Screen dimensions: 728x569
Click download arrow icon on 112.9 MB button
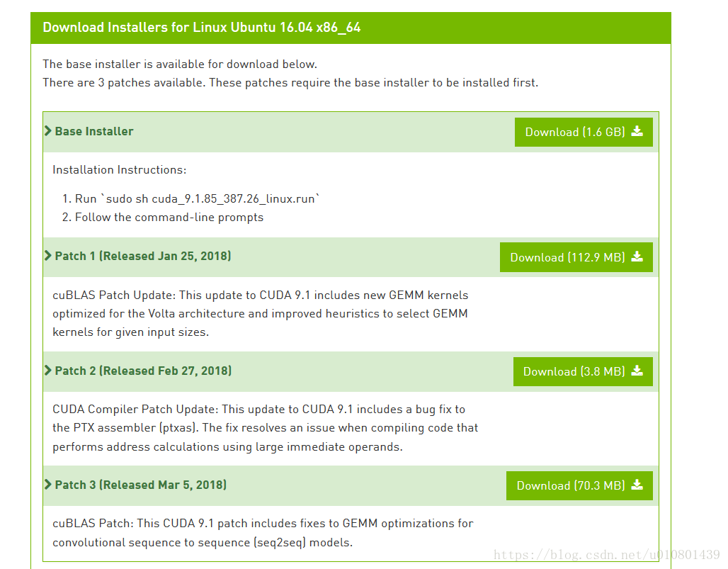[x=637, y=257]
